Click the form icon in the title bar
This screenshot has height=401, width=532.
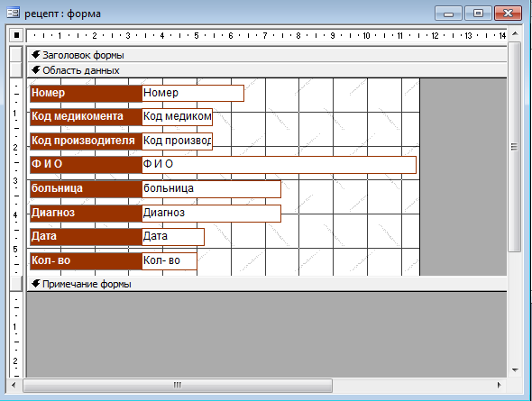click(14, 14)
